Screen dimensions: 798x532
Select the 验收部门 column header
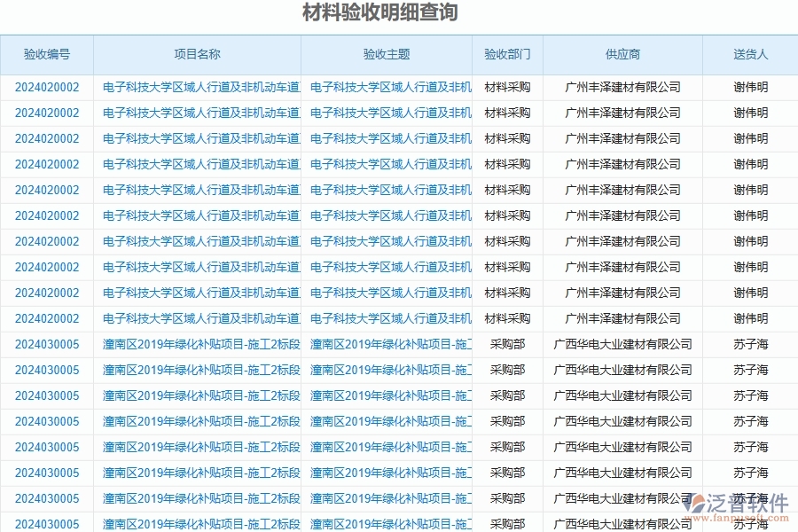click(x=506, y=54)
